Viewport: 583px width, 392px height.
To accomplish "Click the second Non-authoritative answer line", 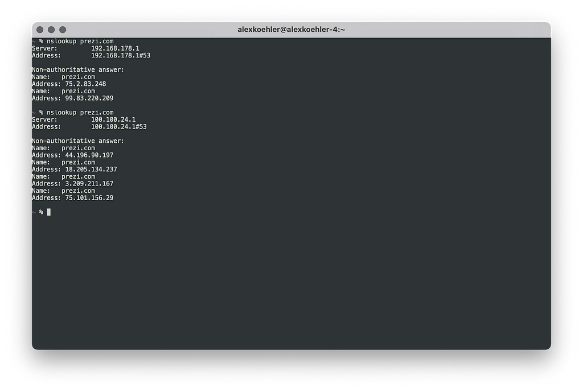I will (x=77, y=141).
